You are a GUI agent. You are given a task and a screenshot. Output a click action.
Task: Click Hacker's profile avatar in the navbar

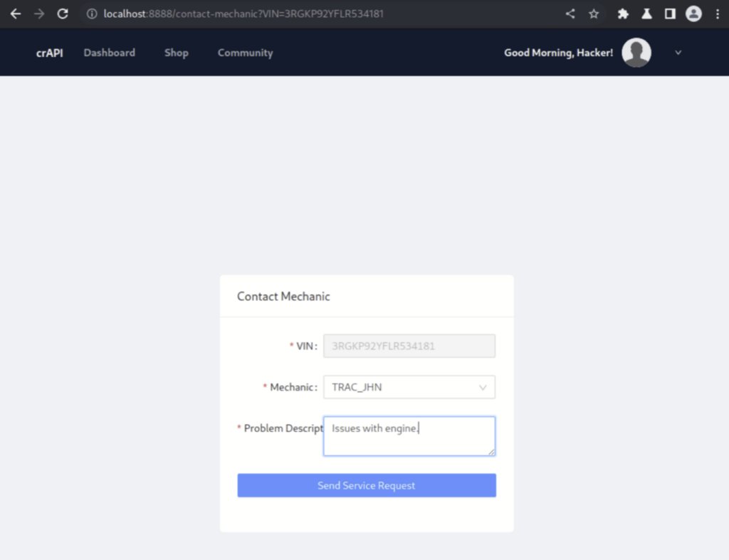636,52
